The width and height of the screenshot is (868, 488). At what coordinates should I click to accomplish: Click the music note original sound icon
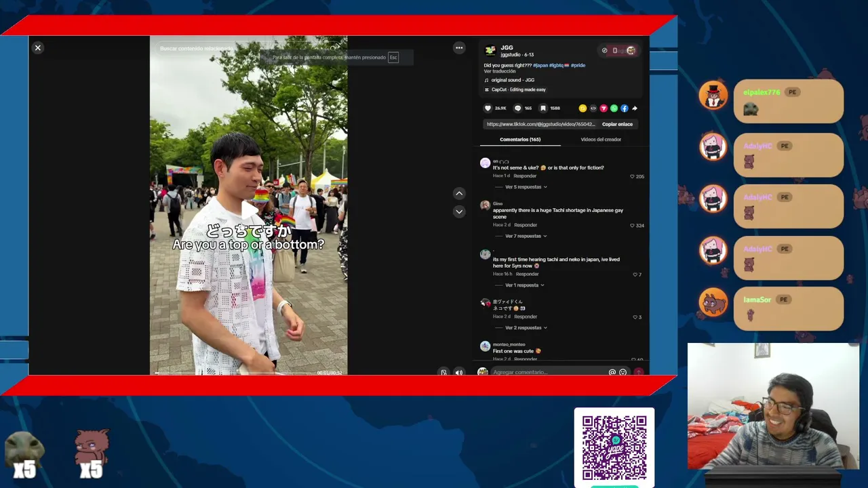point(486,80)
